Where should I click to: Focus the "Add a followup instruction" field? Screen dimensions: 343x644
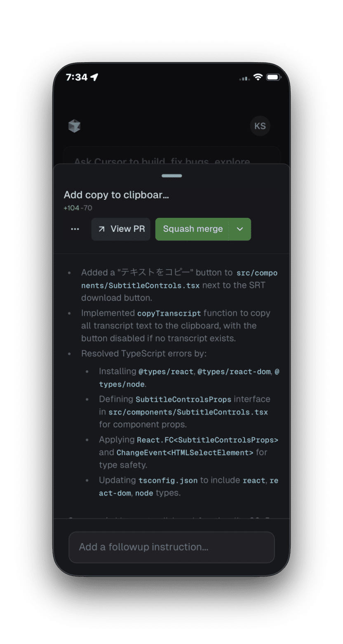171,547
